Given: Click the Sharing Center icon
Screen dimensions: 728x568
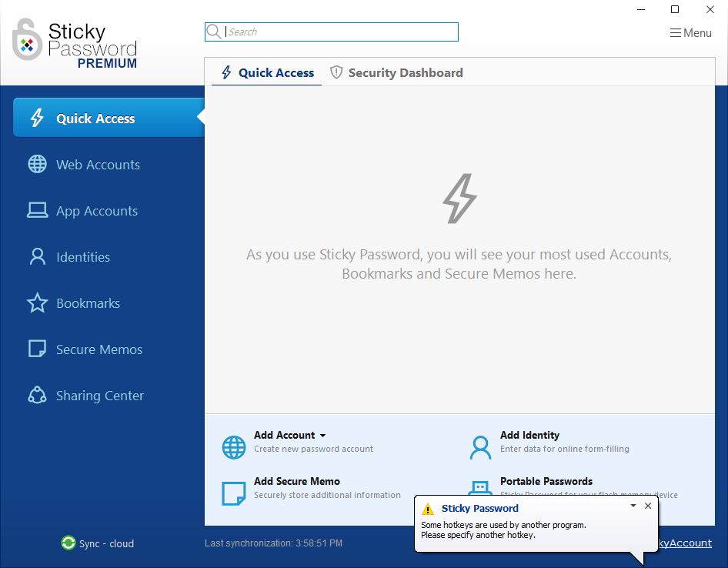Looking at the screenshot, I should coord(37,396).
